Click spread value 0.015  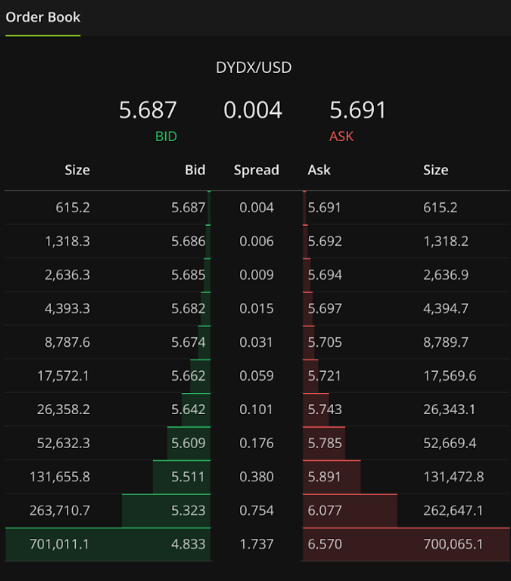[x=256, y=308]
